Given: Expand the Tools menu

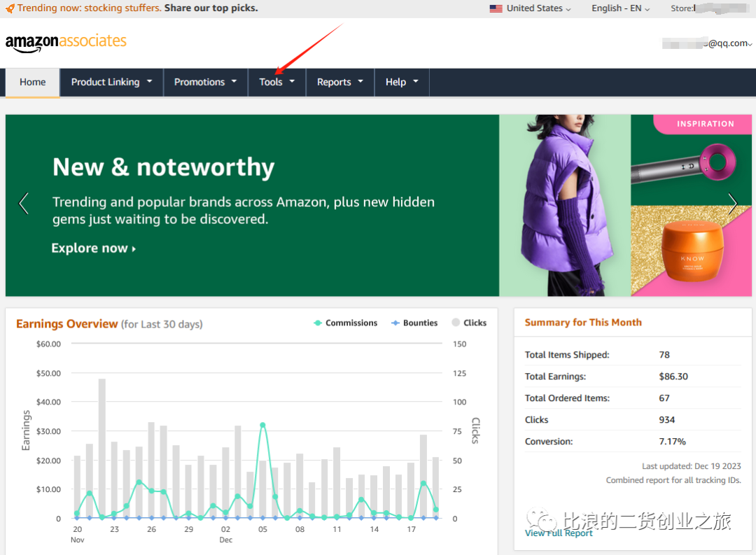Looking at the screenshot, I should click(276, 82).
